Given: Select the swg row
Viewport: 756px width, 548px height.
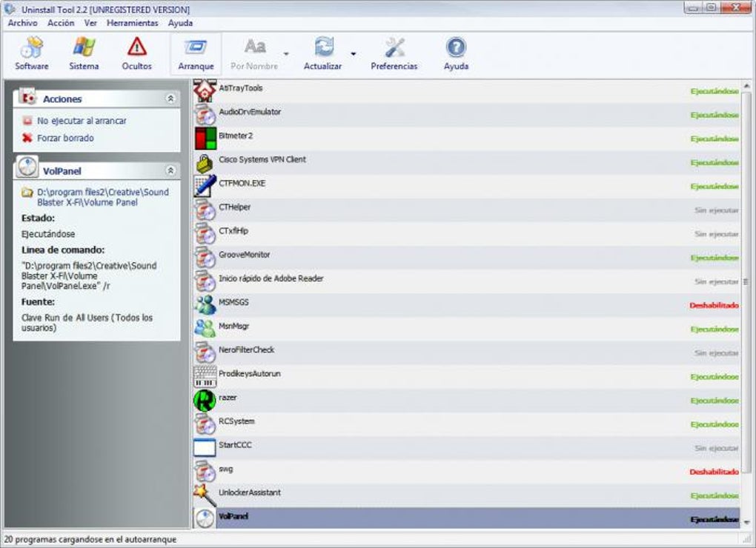Looking at the screenshot, I should (x=466, y=472).
